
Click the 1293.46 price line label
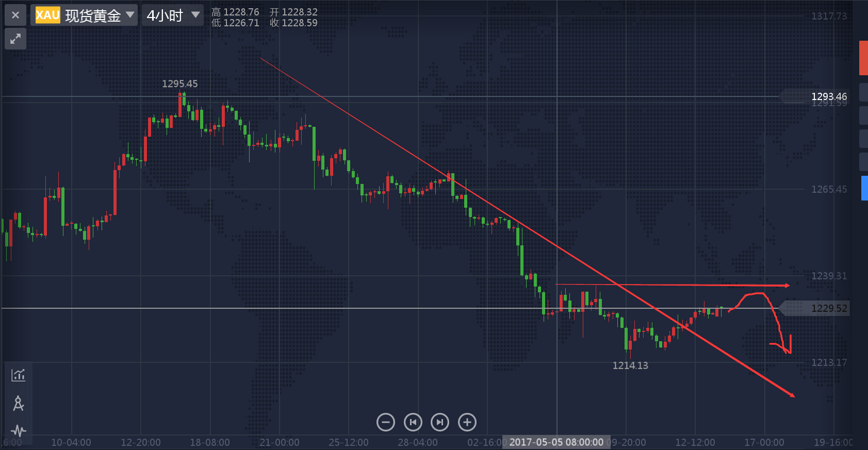[828, 96]
